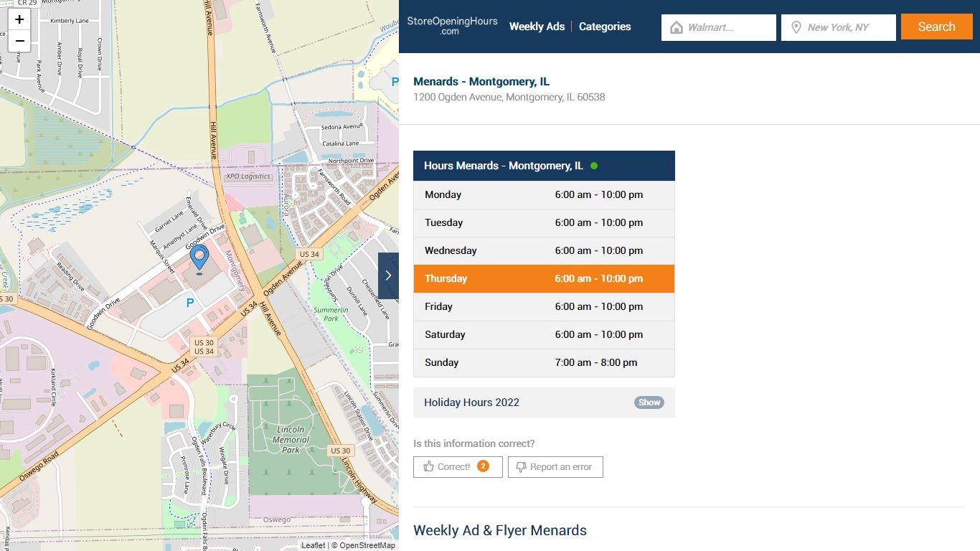Click the address 1200 Ogden Avenue text
The height and width of the screenshot is (551, 980).
pyautogui.click(x=509, y=97)
